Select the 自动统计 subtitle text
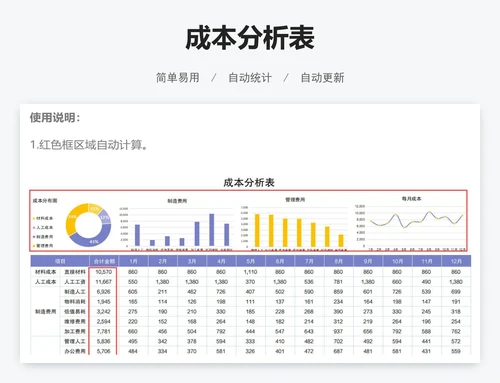Viewport: 500px width, 383px height. point(250,78)
